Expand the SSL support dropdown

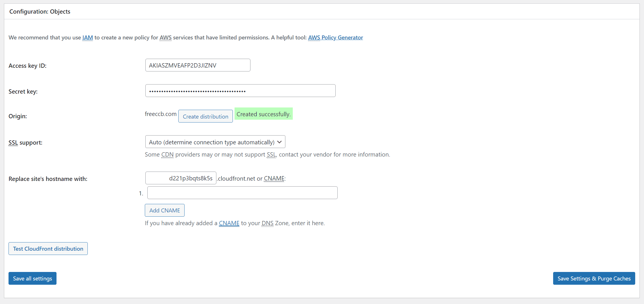pos(215,142)
